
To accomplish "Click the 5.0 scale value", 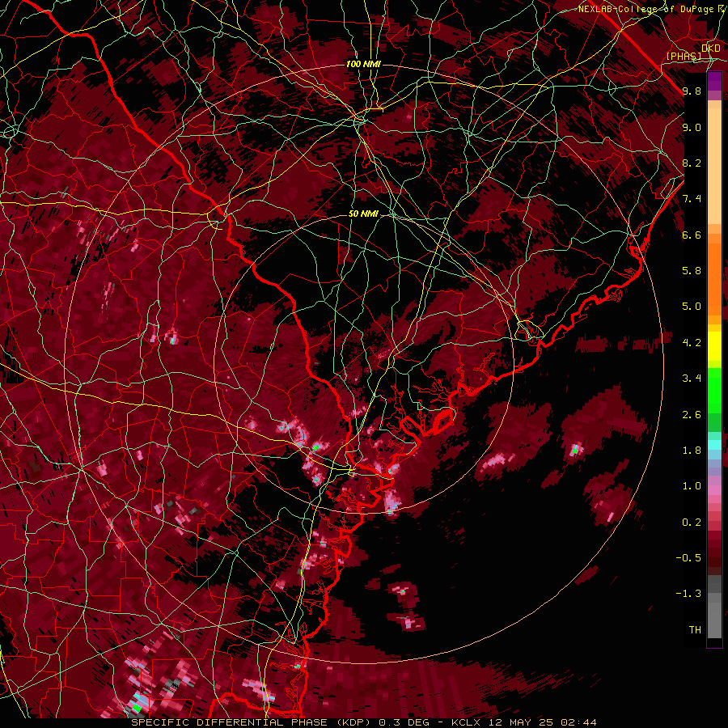I will pyautogui.click(x=692, y=307).
